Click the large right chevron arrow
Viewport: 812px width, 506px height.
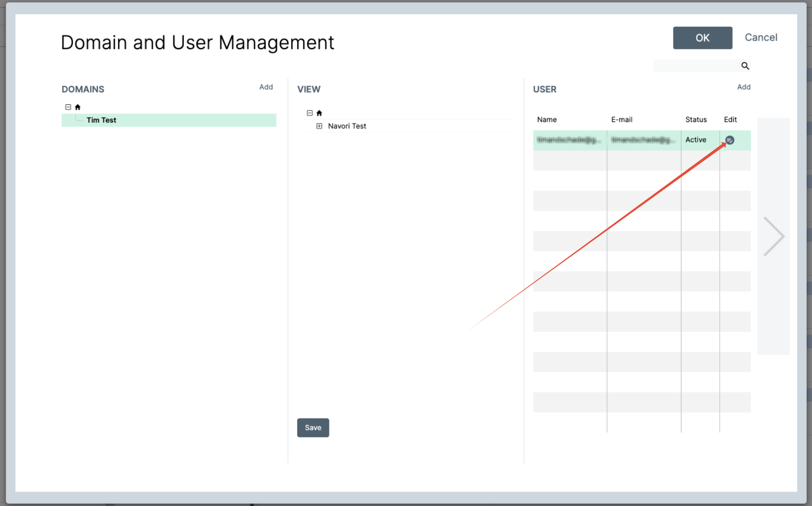pos(774,236)
